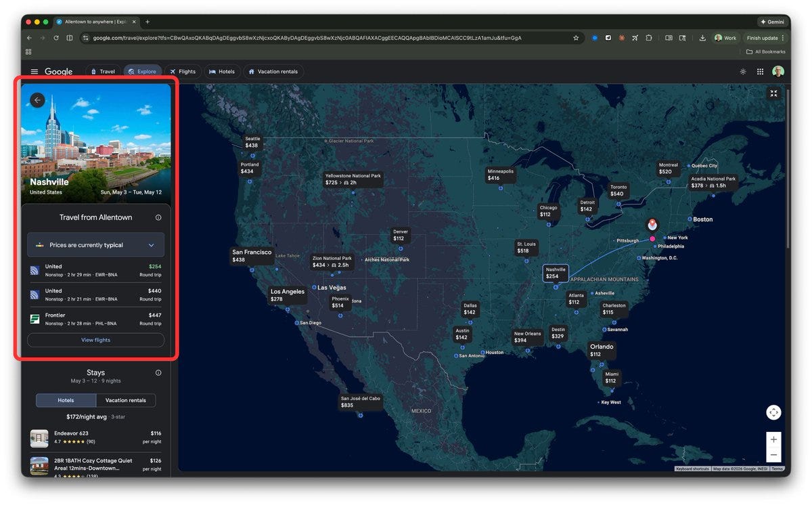The height and width of the screenshot is (505, 812).
Task: Choose Chicago $112 destination
Action: pyautogui.click(x=548, y=211)
